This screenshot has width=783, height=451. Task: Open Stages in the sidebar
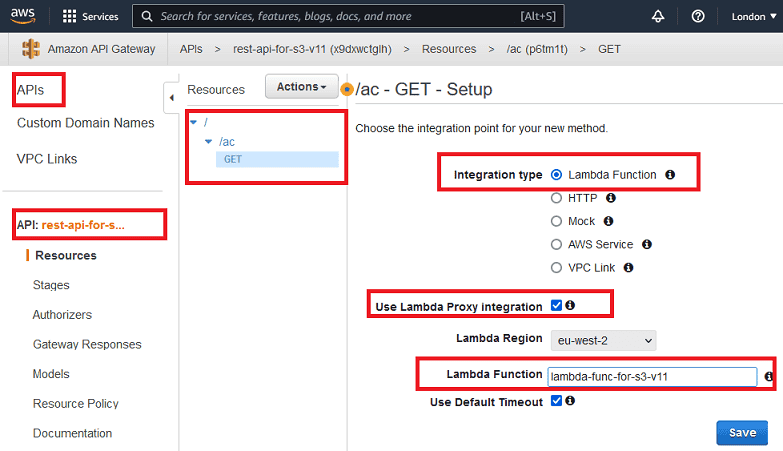click(51, 285)
